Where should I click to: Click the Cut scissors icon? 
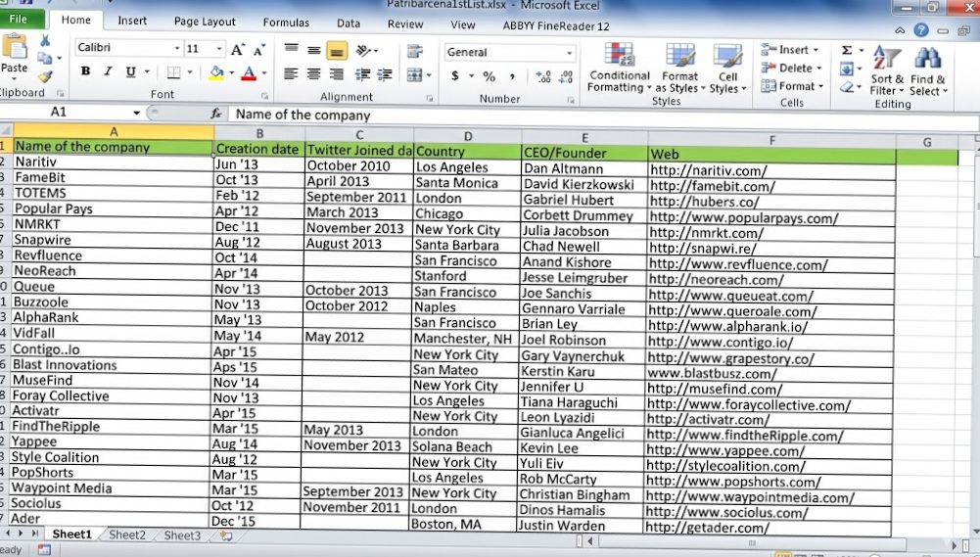click(45, 41)
